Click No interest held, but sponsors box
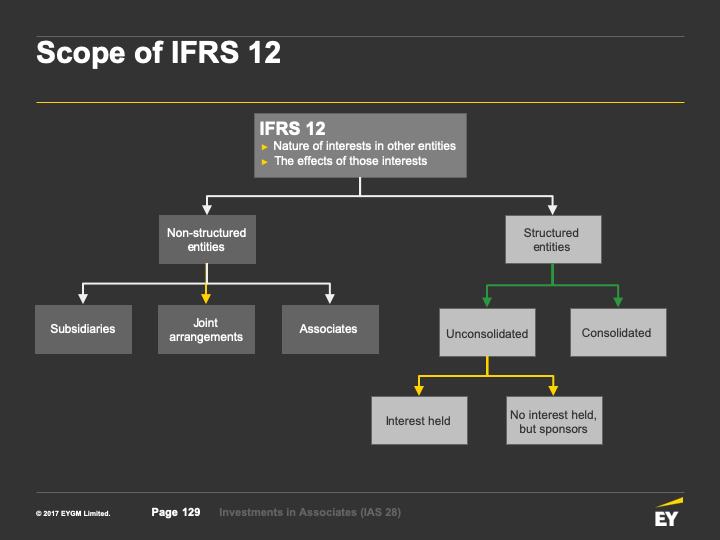Viewport: 720px width, 540px height. [554, 421]
